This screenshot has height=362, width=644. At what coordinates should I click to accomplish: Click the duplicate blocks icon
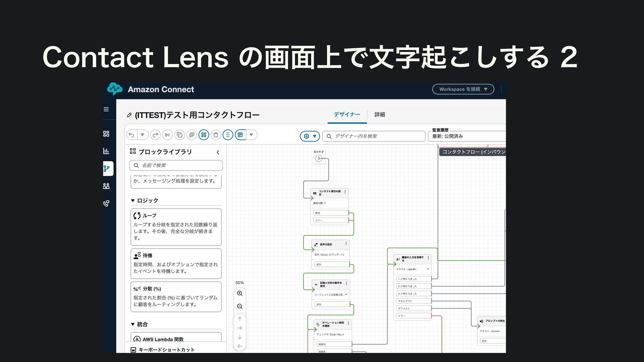click(x=192, y=135)
